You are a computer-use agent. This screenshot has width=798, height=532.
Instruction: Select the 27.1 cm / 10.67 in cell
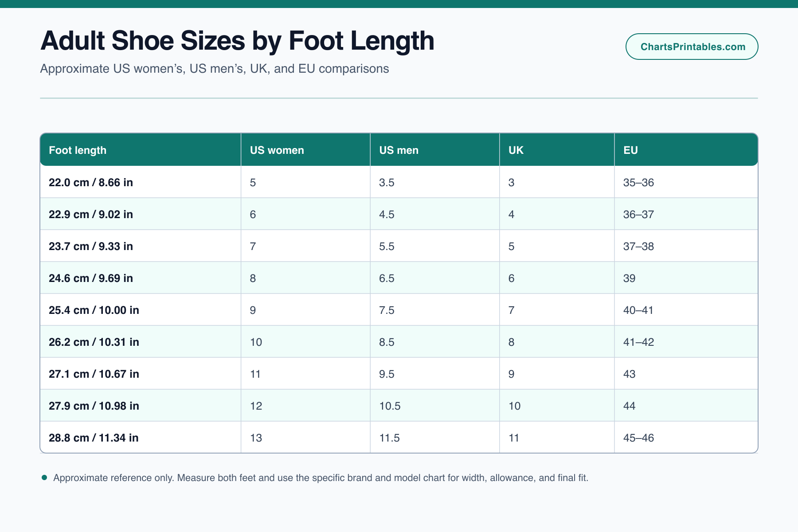click(141, 374)
